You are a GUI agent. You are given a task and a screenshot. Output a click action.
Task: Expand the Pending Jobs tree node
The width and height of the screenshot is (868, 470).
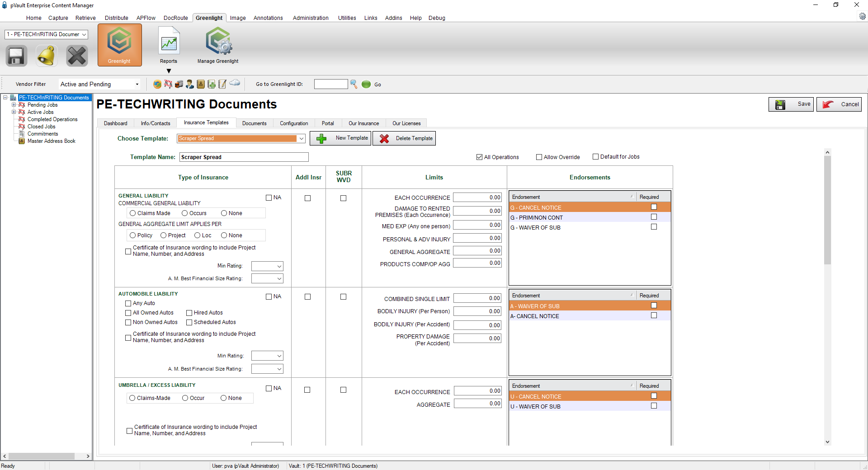pos(14,105)
